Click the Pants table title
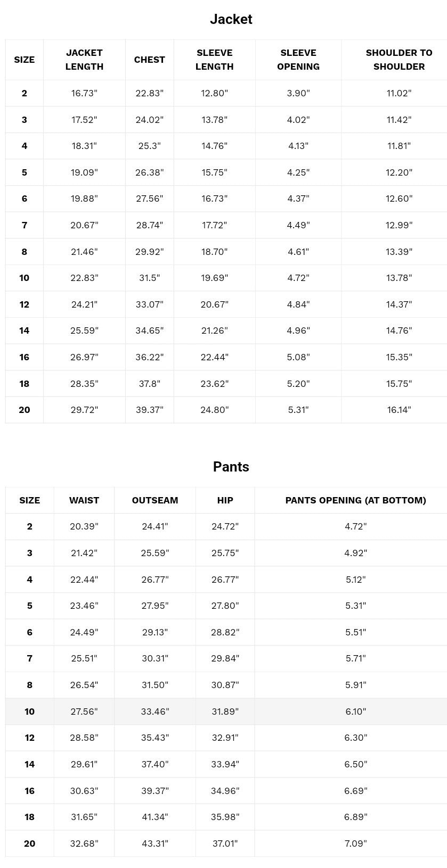This screenshot has width=447, height=868. click(x=231, y=467)
